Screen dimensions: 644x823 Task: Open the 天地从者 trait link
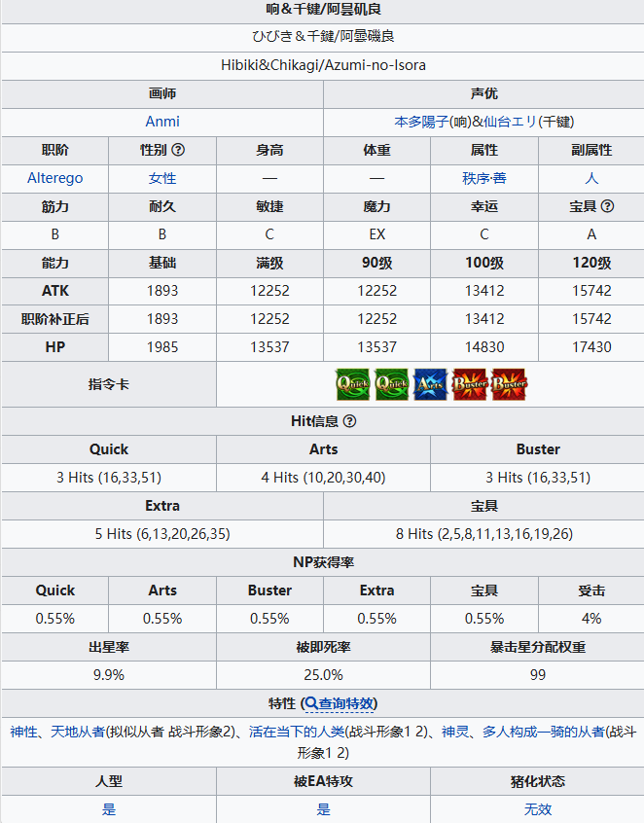(78, 732)
